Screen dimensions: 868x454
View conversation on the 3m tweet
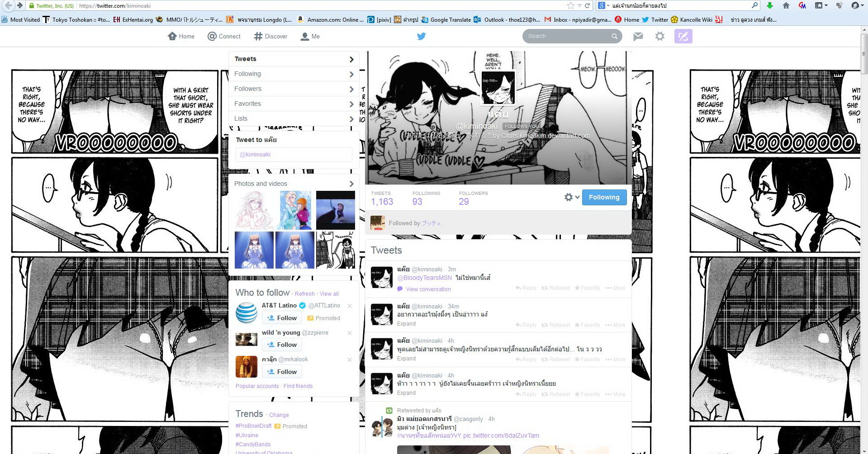click(x=428, y=289)
